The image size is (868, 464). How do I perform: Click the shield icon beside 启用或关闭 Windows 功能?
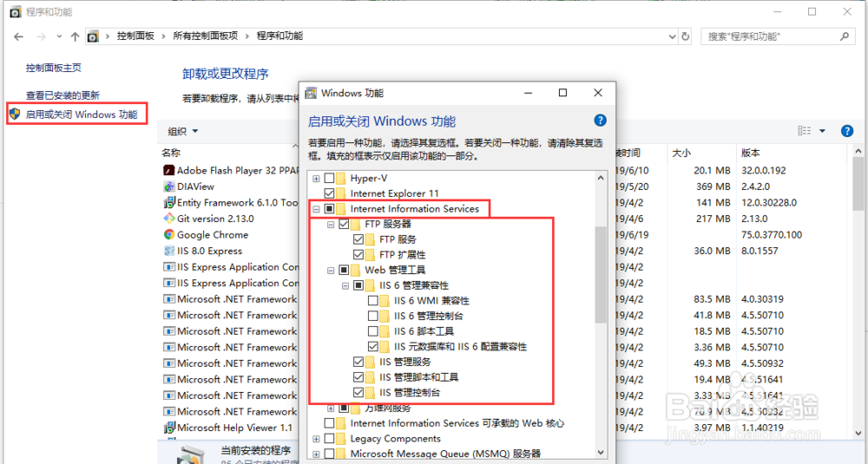tap(15, 114)
